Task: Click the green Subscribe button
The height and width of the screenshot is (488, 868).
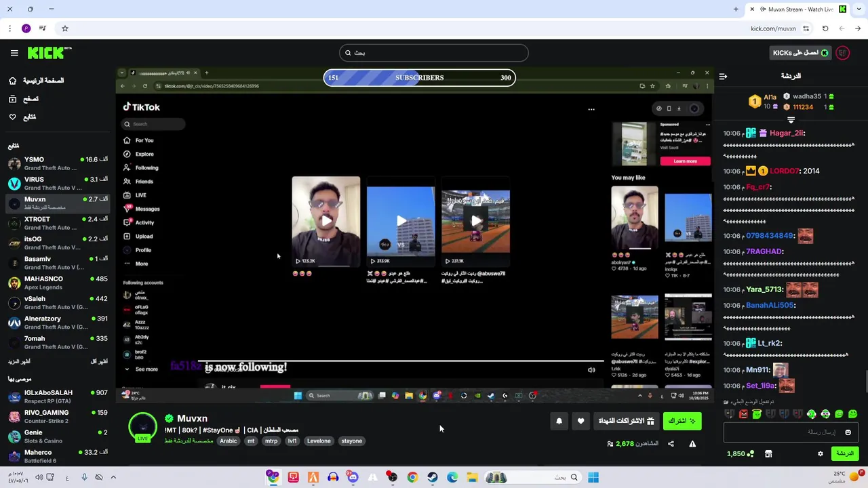Action: point(682,421)
